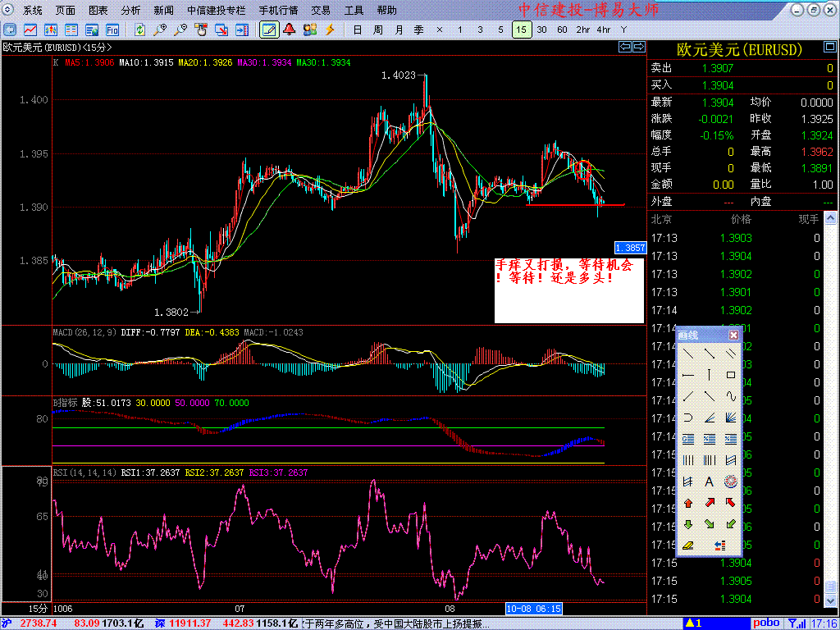The image size is (840, 630).
Task: Open the 页面 menu
Action: [x=66, y=10]
